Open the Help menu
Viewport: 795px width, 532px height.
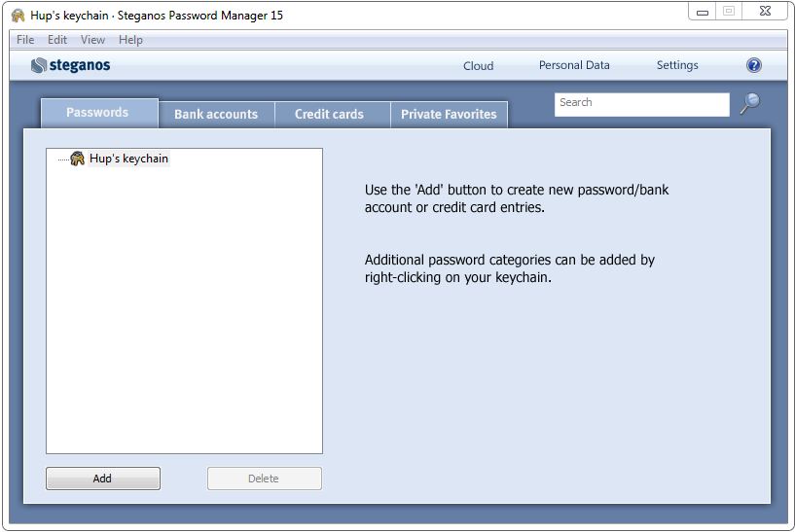pos(130,40)
